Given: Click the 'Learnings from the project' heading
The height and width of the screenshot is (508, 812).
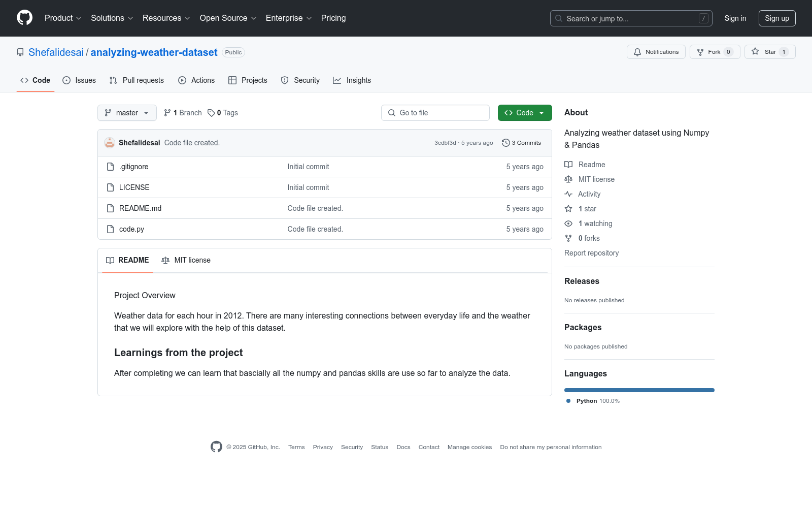Looking at the screenshot, I should 179,353.
